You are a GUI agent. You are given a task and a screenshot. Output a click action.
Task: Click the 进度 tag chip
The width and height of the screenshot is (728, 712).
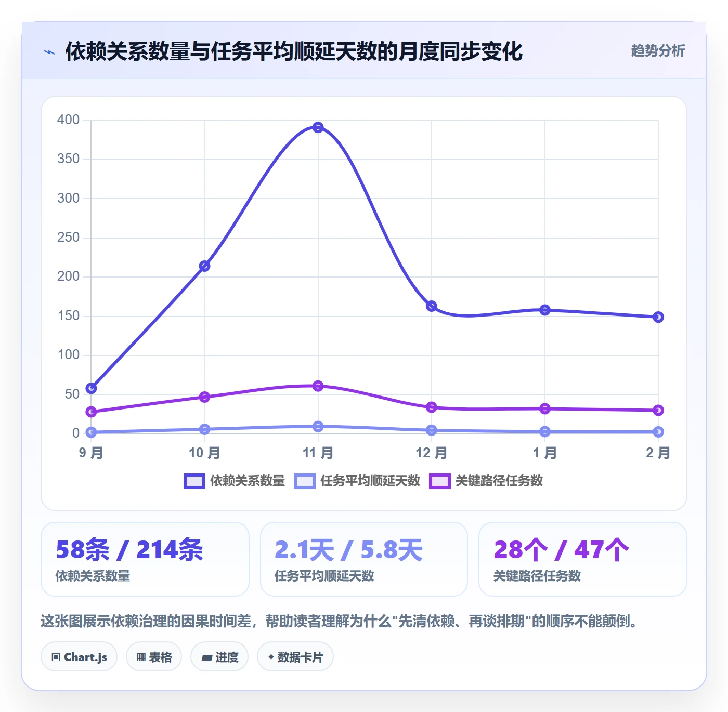[x=219, y=657]
